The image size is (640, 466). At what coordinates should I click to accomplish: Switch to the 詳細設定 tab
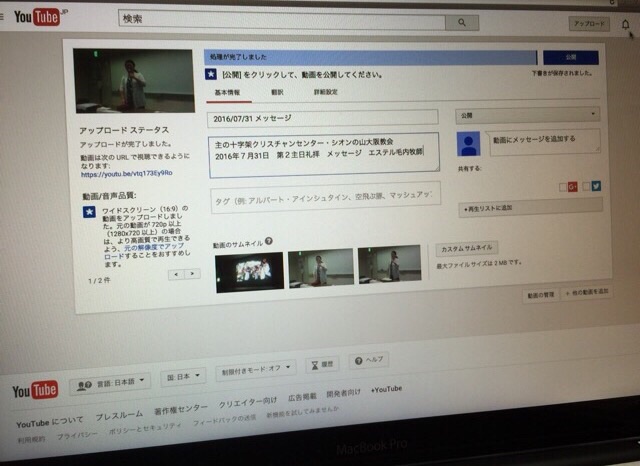pyautogui.click(x=325, y=92)
